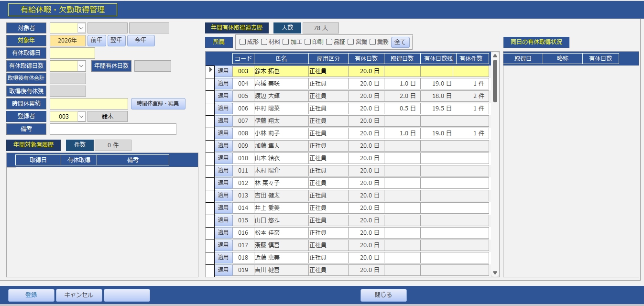Viewport: 644px width, 306px height.
Task: Enable the 材料 filter checkbox
Action: (264, 42)
